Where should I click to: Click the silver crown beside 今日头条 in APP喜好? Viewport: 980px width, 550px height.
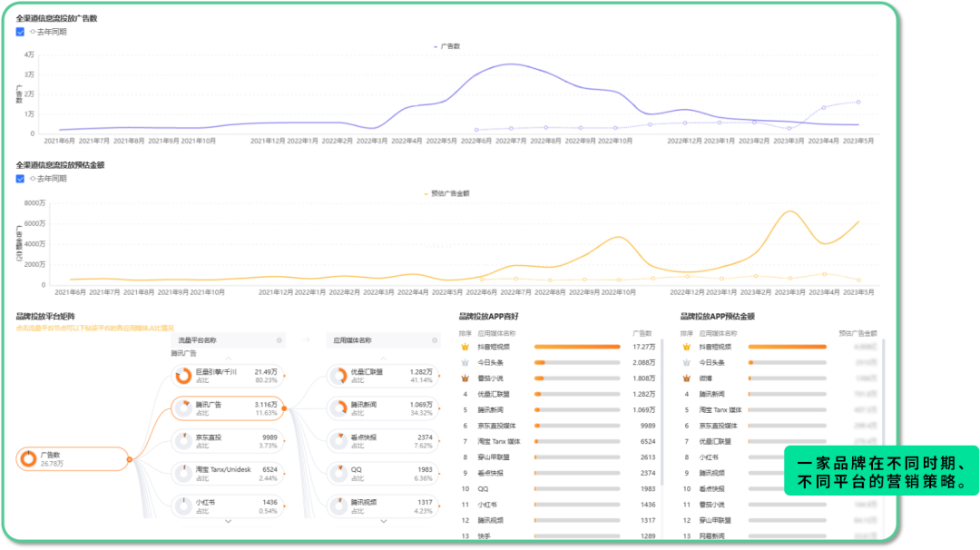[x=465, y=362]
